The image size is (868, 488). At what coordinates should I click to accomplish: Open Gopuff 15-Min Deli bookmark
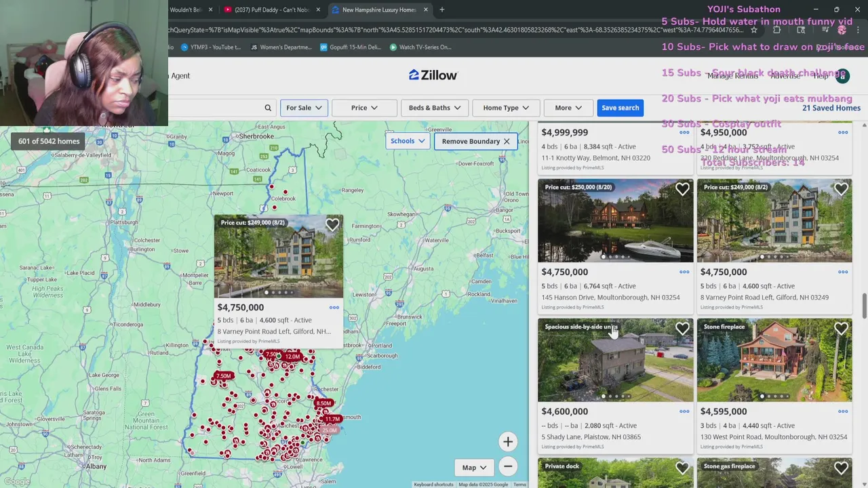(x=351, y=47)
